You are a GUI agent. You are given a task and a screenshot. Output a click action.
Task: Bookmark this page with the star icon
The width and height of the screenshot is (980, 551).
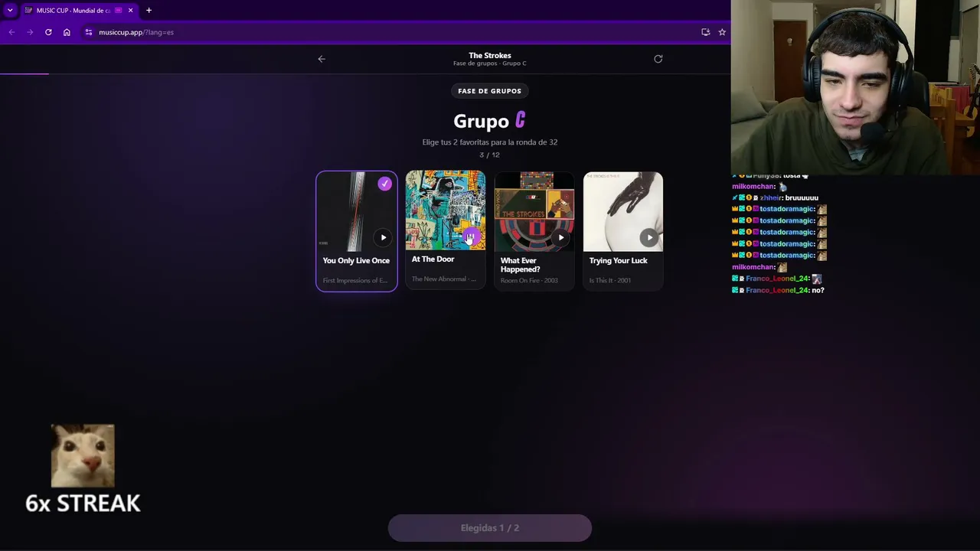(x=722, y=32)
